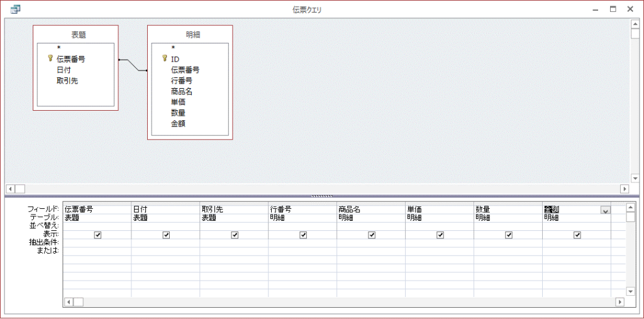This screenshot has height=319, width=644.
Task: Open the 金額 field dropdown arrow
Action: [605, 211]
